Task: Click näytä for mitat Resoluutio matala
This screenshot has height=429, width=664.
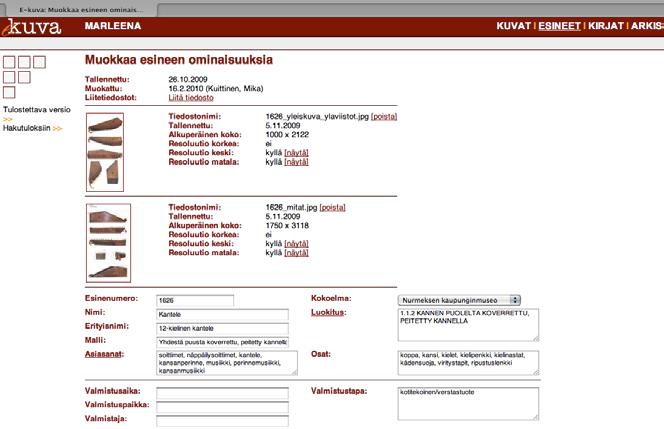Action: click(x=296, y=252)
